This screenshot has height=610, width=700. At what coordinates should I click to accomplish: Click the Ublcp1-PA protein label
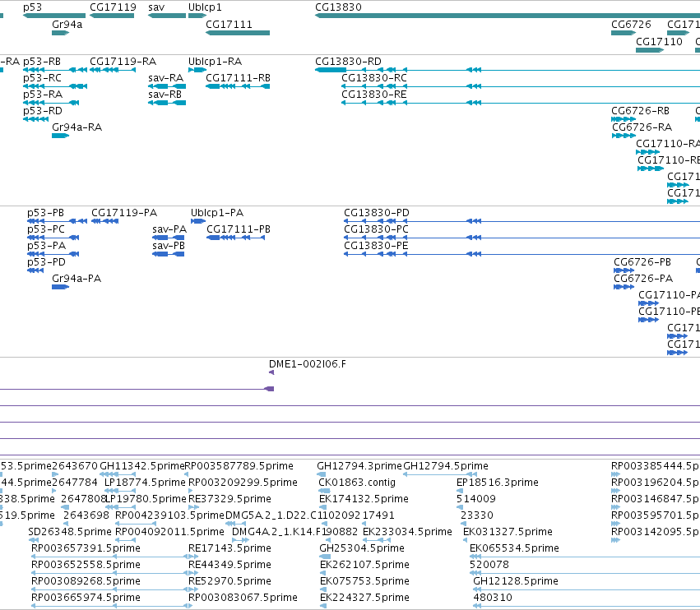217,212
